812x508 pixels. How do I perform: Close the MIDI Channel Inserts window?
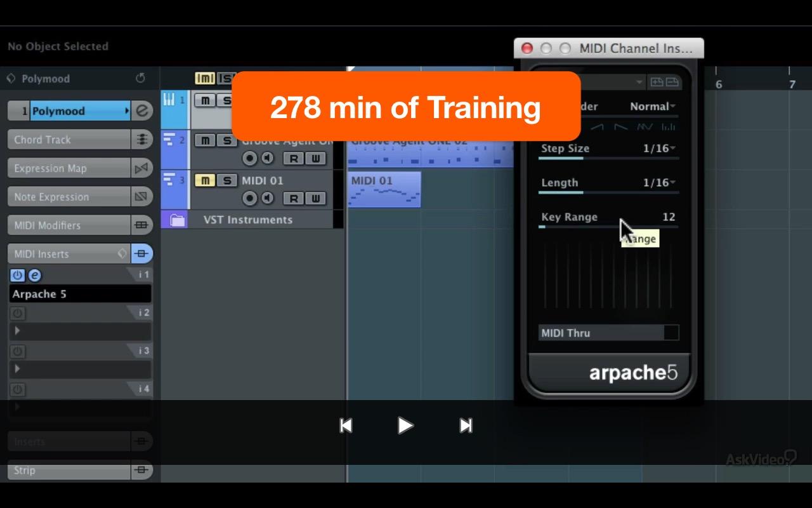(527, 48)
